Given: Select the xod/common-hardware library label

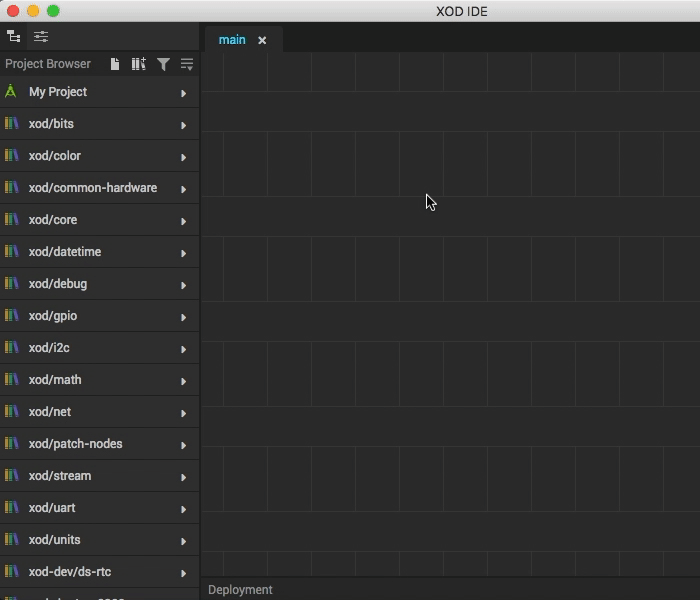Looking at the screenshot, I should coord(93,188).
